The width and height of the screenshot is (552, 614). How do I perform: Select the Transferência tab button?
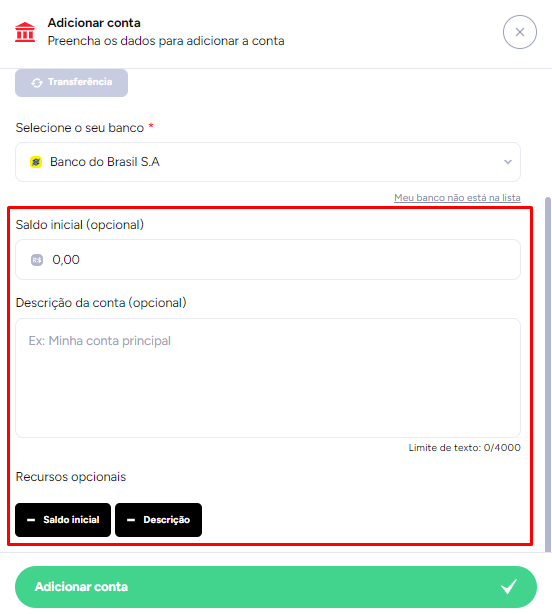click(x=71, y=83)
